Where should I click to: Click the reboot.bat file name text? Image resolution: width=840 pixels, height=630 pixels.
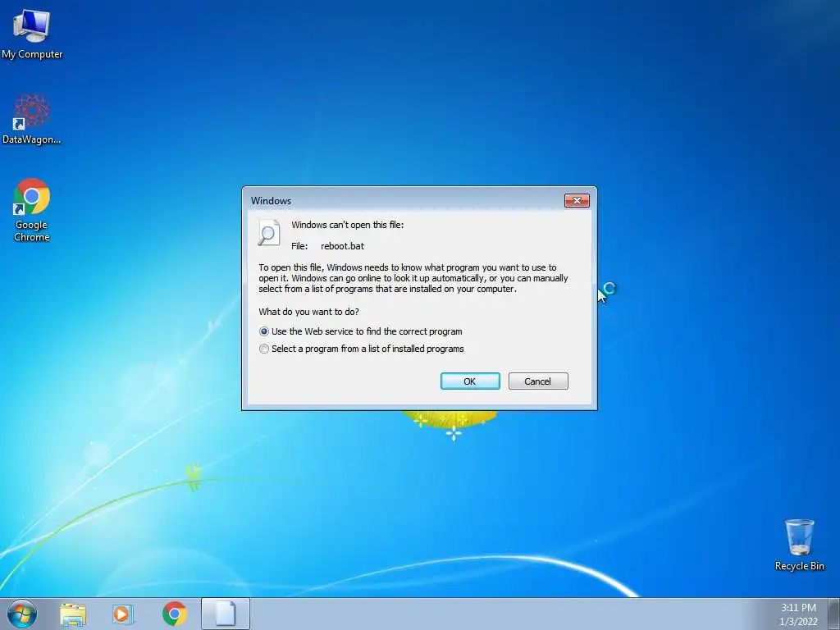click(342, 246)
